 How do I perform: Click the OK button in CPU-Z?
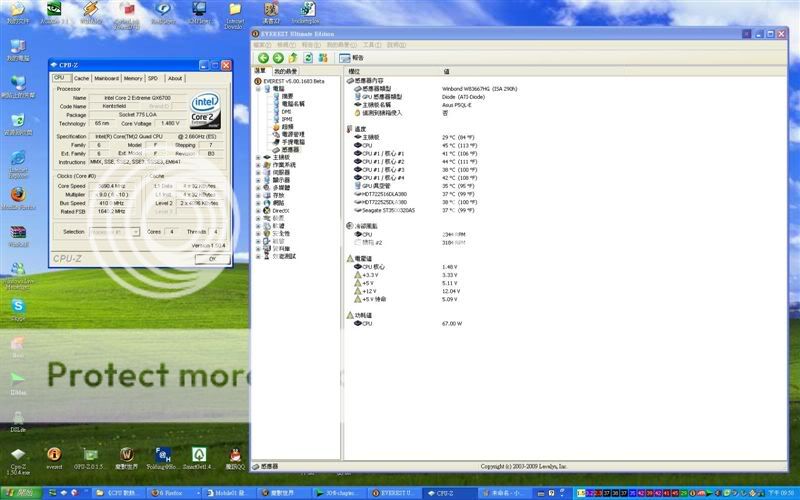[211, 258]
